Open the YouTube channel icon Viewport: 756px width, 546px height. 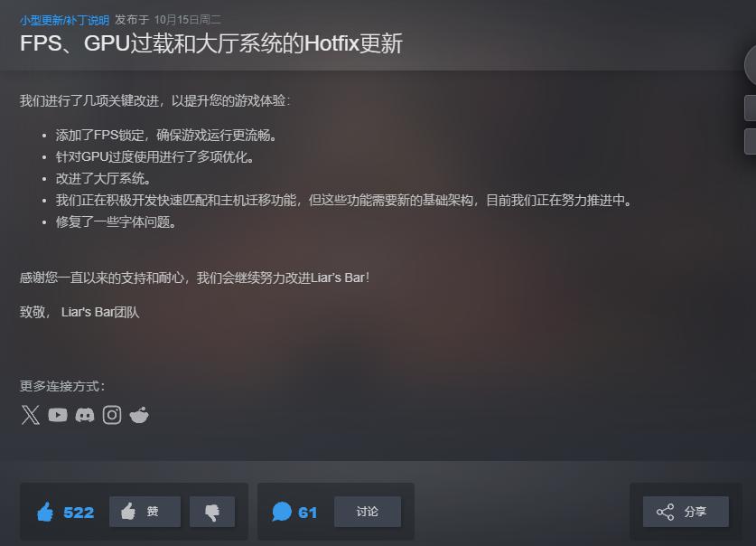[x=58, y=415]
